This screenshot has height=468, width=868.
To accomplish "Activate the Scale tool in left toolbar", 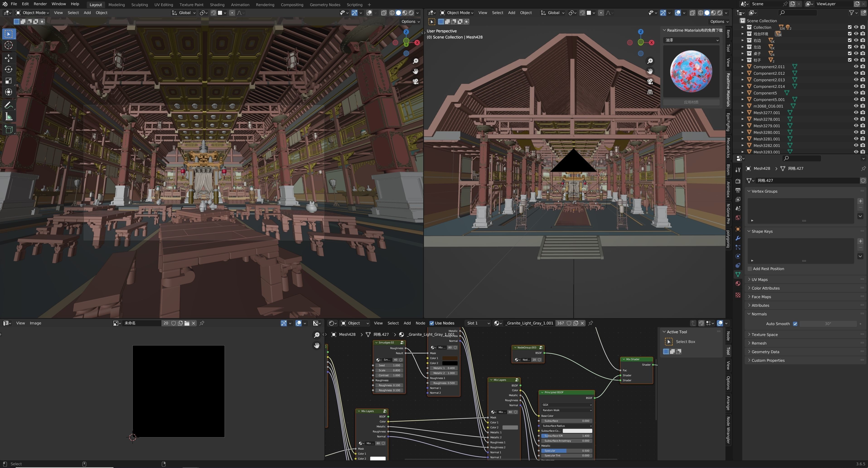I will coord(9,81).
